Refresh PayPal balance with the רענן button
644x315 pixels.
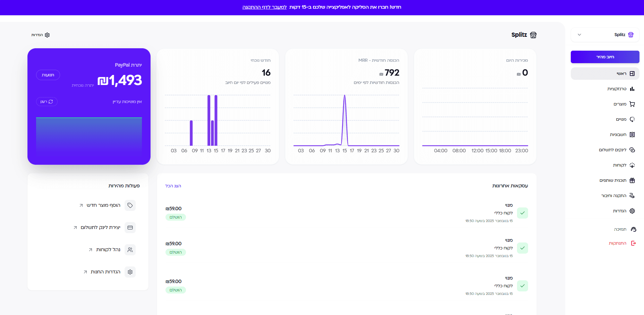pyautogui.click(x=47, y=102)
